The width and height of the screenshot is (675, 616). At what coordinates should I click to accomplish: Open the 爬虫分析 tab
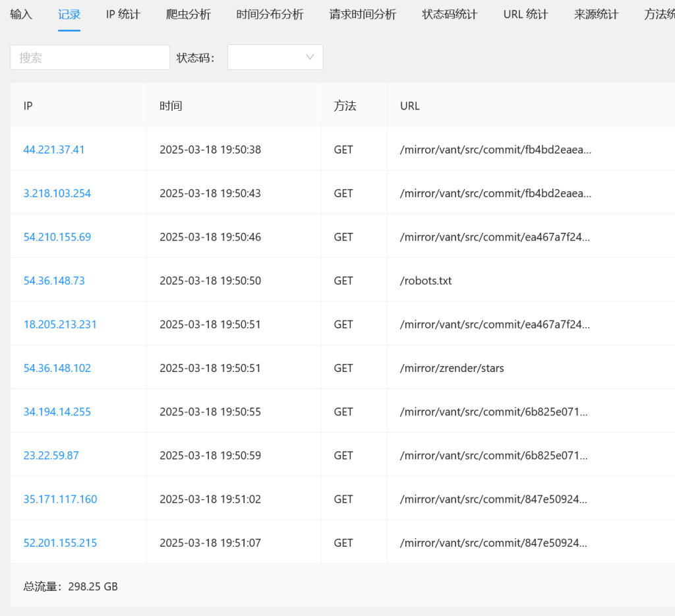189,14
